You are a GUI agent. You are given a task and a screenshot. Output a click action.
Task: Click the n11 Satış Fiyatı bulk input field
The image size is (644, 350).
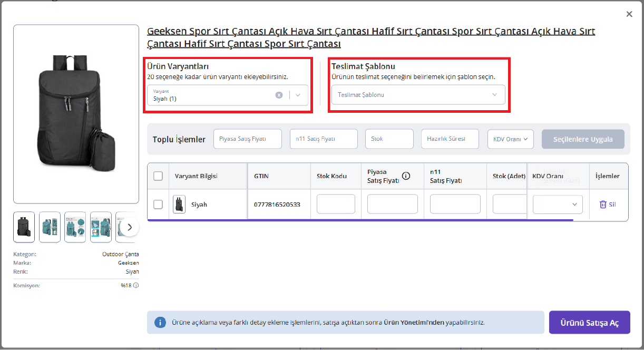[x=324, y=139]
